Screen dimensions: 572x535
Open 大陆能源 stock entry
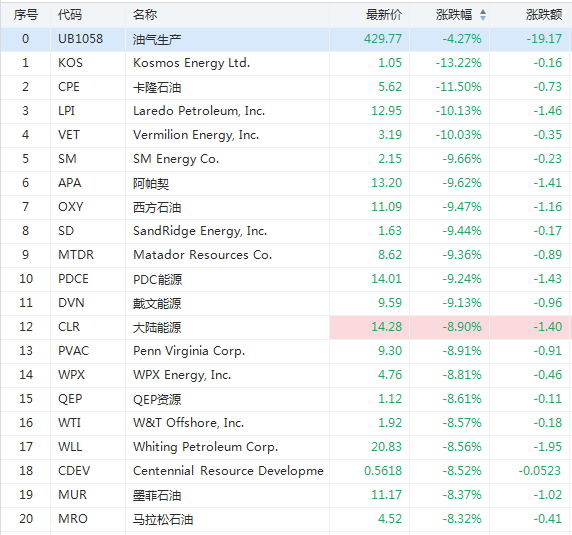(157, 327)
